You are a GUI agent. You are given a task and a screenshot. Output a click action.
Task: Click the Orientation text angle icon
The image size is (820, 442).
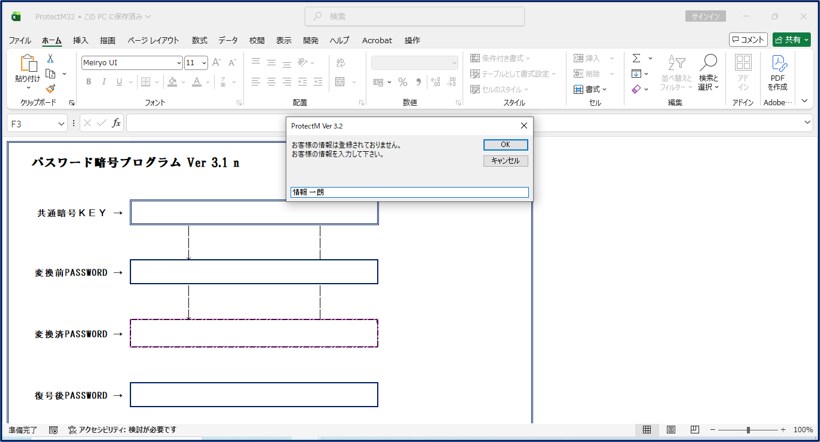(x=303, y=62)
